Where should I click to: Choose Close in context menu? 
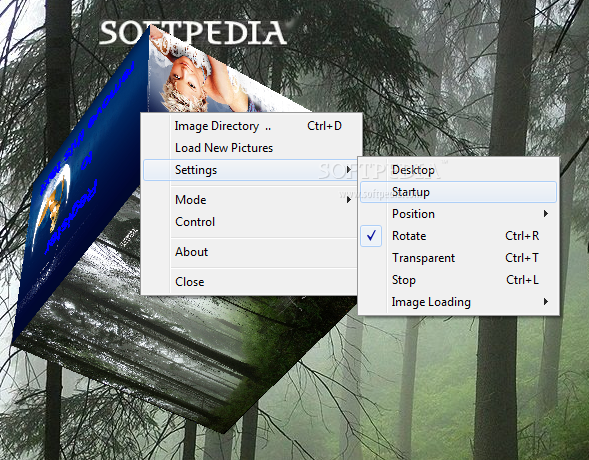250,282
